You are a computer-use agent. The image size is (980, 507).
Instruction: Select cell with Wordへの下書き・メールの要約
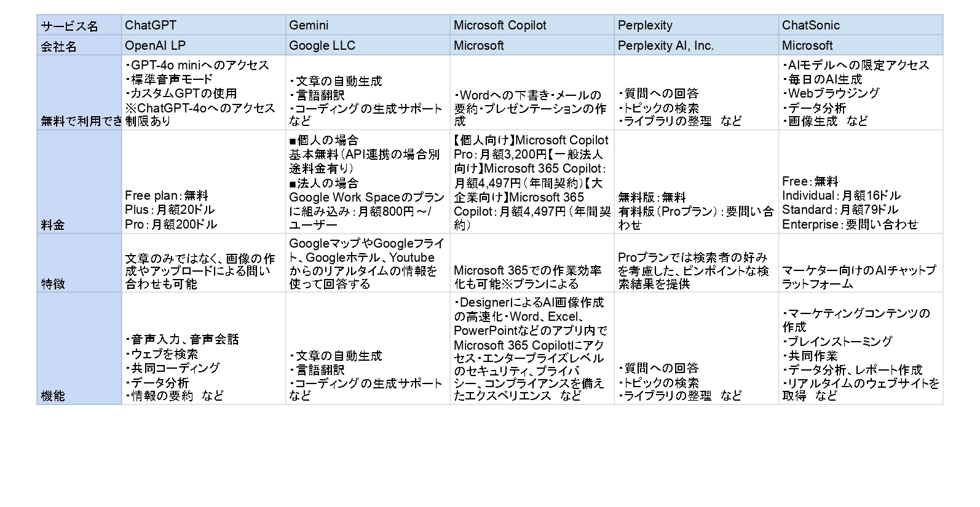(532, 93)
